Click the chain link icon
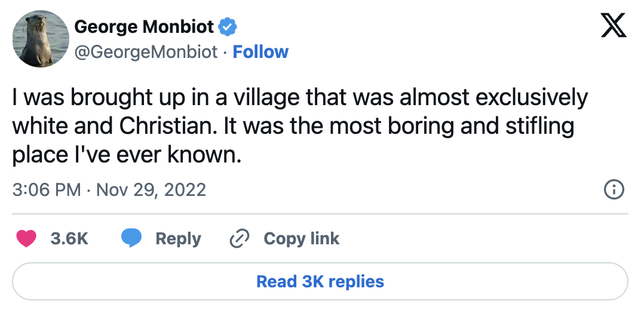The width and height of the screenshot is (644, 313). coord(239,239)
